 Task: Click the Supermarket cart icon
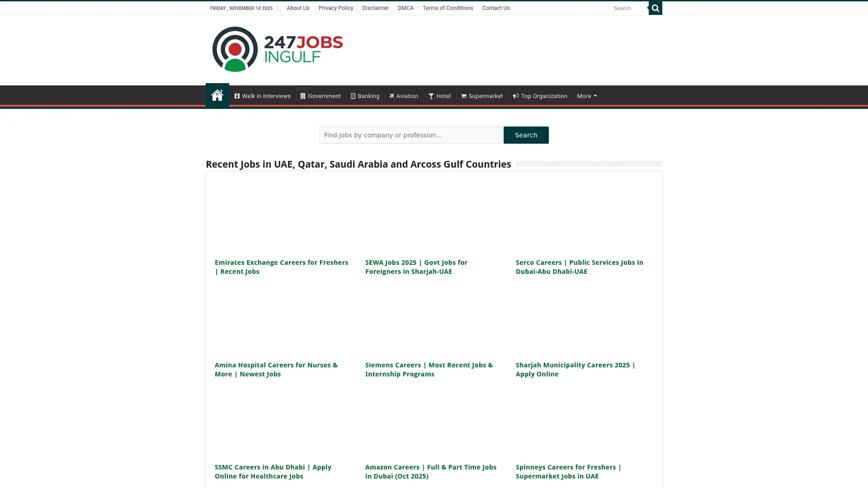pyautogui.click(x=464, y=96)
